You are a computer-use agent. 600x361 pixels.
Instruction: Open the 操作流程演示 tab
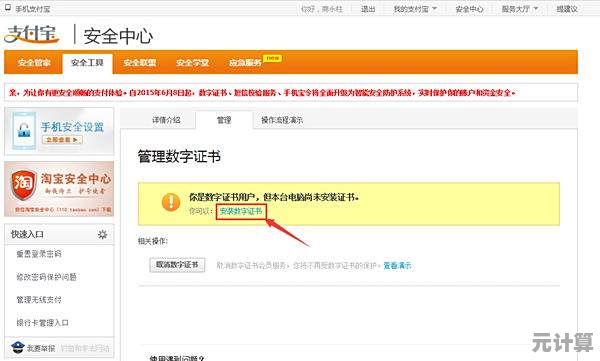pyautogui.click(x=282, y=120)
